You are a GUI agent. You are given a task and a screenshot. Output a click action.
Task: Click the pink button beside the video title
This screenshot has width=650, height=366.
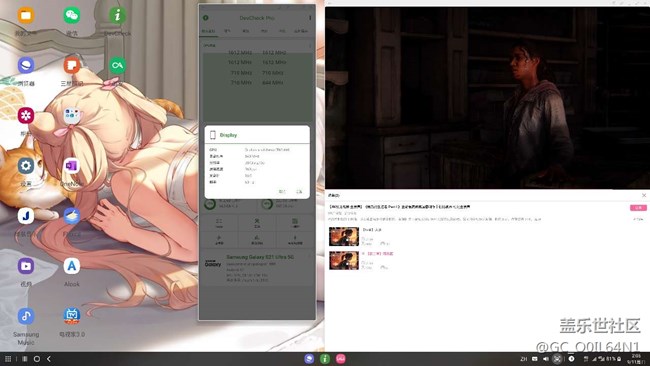pos(638,207)
